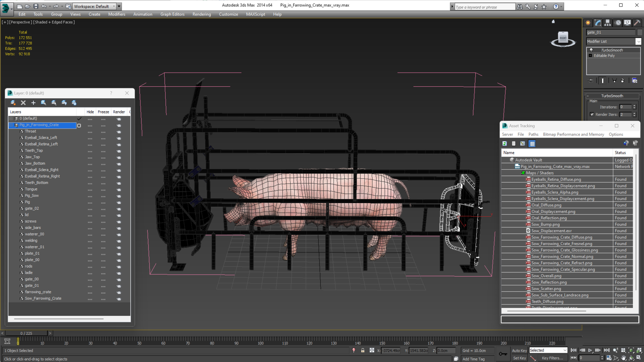
Task: Open the Selected key filter dropdown
Action: pyautogui.click(x=548, y=350)
